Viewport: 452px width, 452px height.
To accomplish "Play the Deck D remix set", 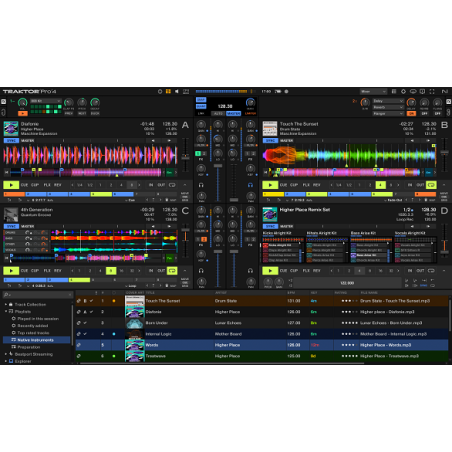I will click(x=270, y=271).
